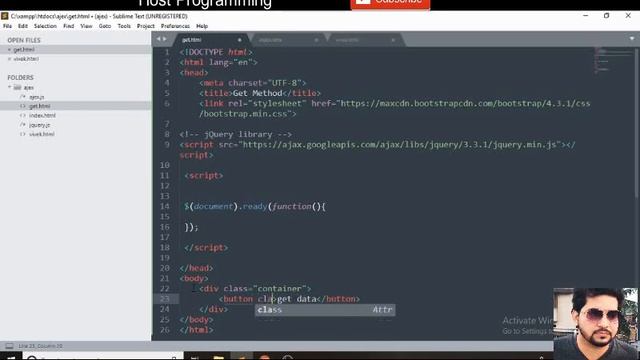This screenshot has width=640, height=360.
Task: Open the Project menu
Action: (x=146, y=26)
